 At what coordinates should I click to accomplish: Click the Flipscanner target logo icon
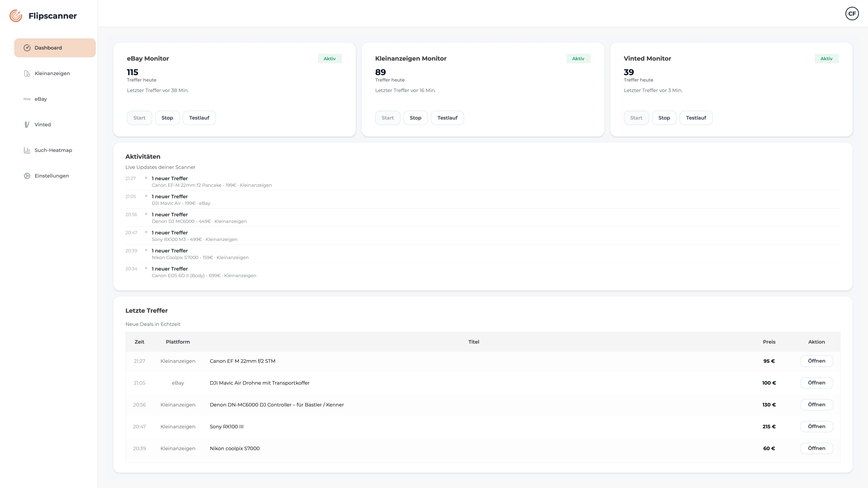16,16
